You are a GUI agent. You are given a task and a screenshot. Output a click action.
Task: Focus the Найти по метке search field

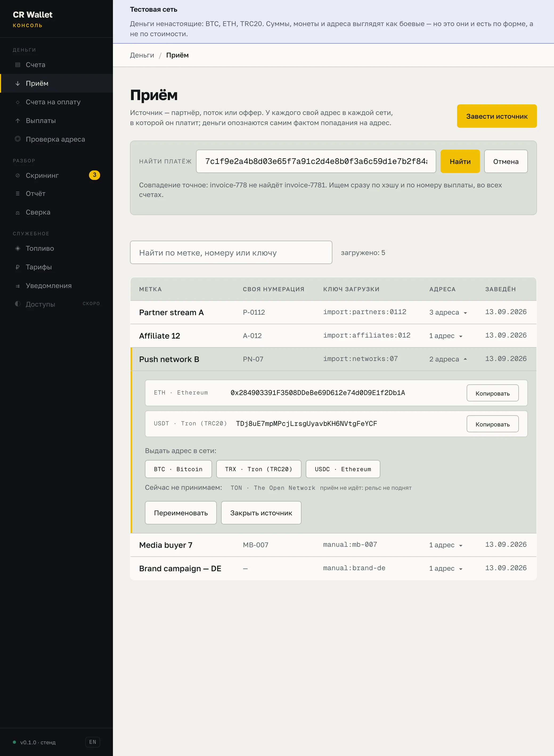click(231, 252)
